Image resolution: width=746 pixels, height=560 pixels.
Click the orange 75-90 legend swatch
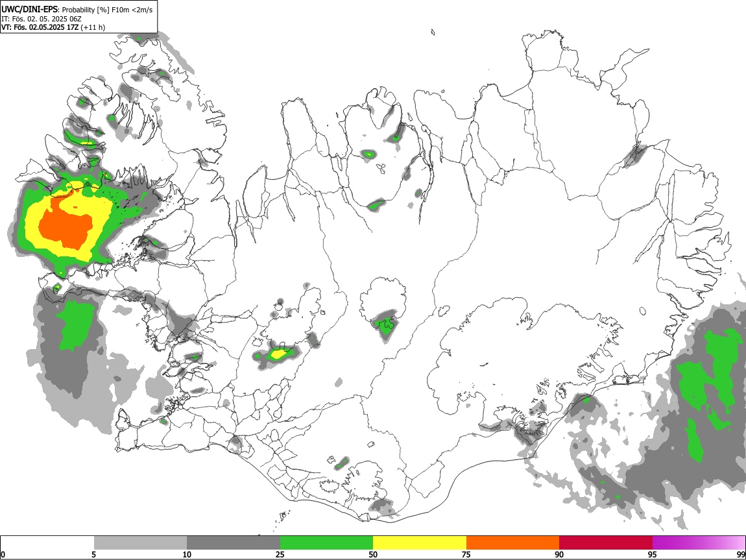coord(512,543)
